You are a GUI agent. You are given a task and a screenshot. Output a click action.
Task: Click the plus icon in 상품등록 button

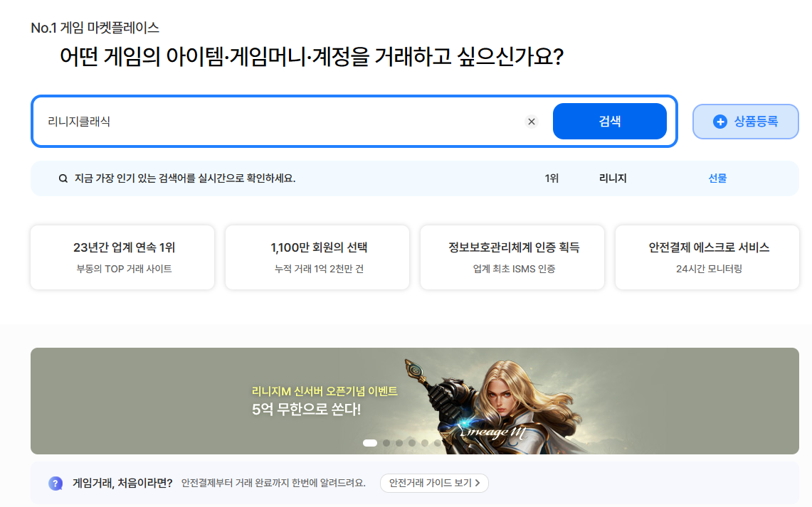[719, 122]
